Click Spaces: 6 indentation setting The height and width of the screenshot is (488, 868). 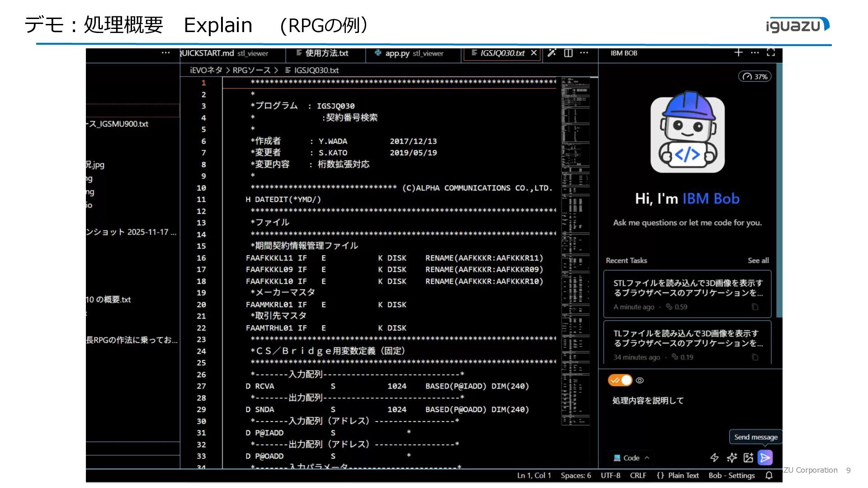pos(576,475)
